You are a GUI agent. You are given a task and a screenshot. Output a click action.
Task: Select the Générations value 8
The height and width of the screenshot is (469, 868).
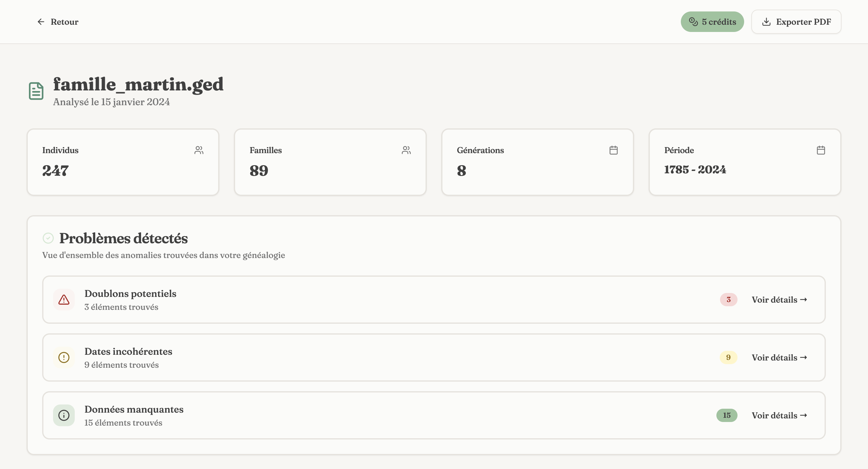tap(461, 171)
